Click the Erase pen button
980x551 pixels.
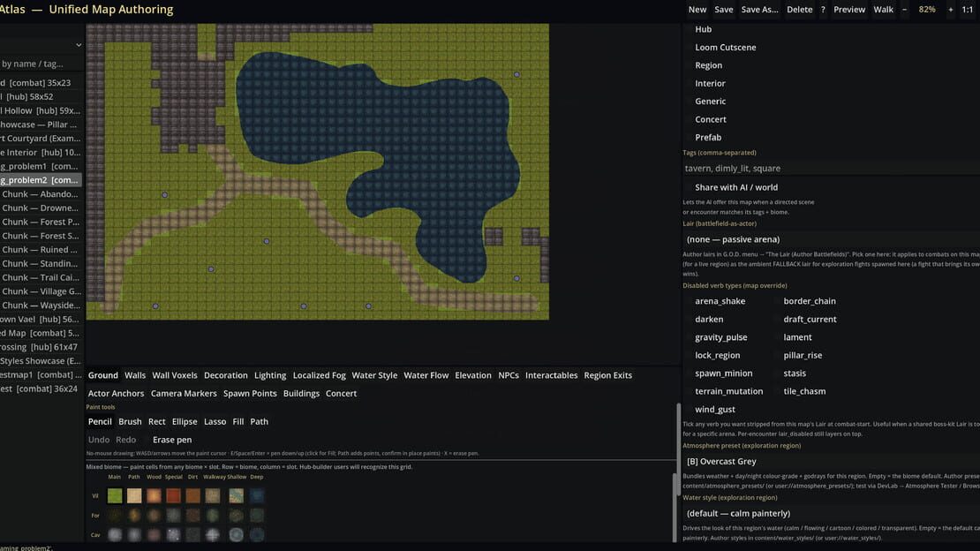[x=172, y=440]
